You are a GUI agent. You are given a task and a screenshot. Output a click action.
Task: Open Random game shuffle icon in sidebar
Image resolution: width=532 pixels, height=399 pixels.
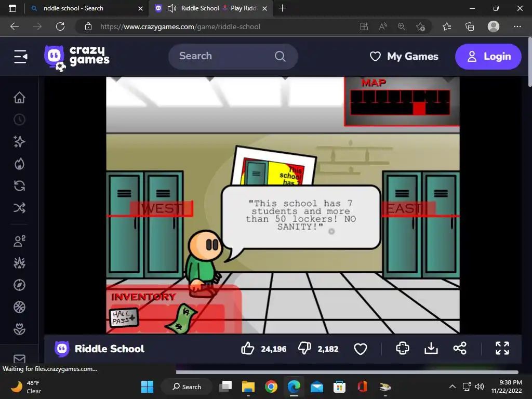19,208
